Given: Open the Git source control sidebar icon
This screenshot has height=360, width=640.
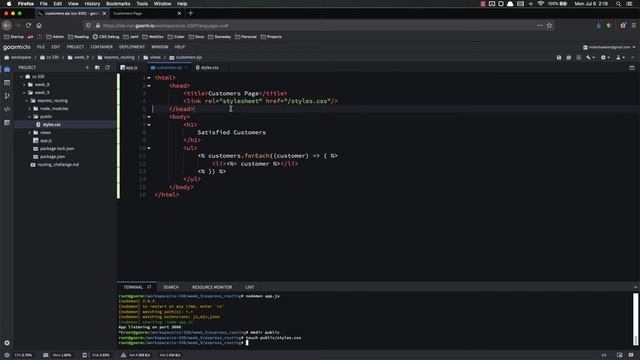Looking at the screenshot, I should point(7,96).
